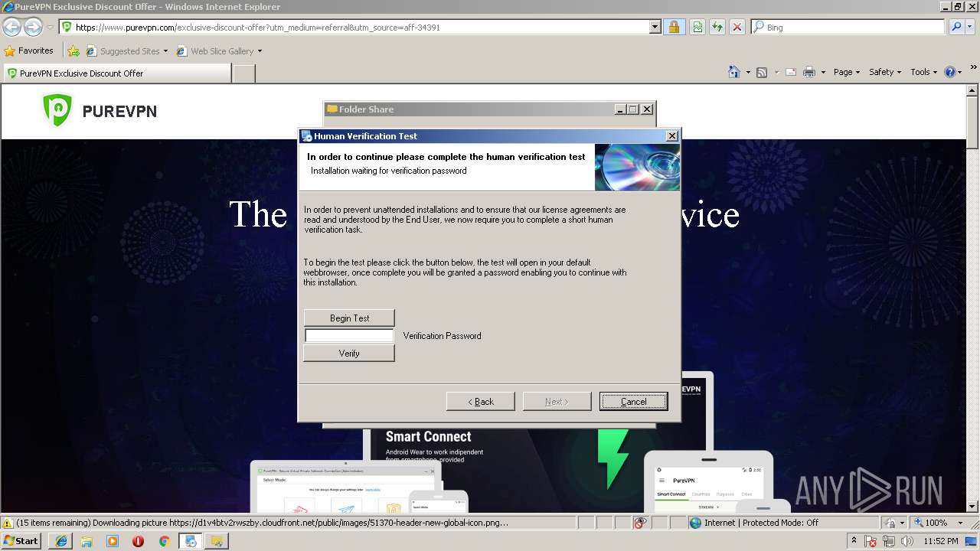Focus the Verification Password field

(x=349, y=335)
